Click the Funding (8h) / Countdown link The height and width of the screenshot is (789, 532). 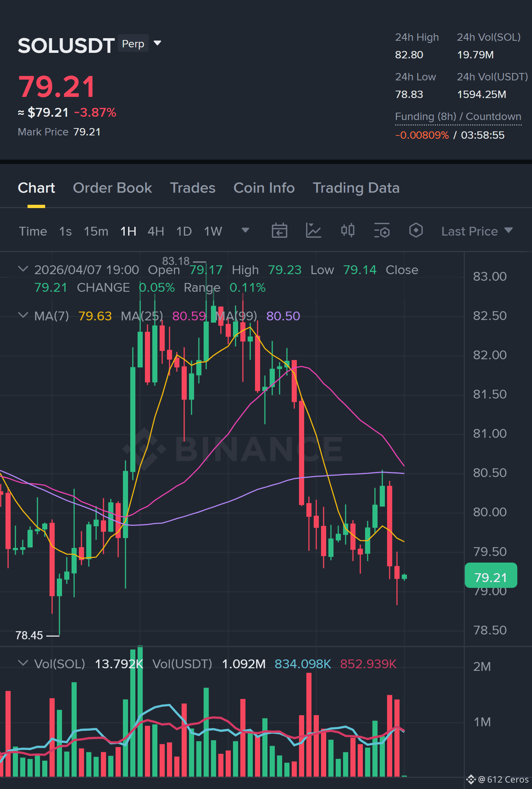pyautogui.click(x=458, y=117)
